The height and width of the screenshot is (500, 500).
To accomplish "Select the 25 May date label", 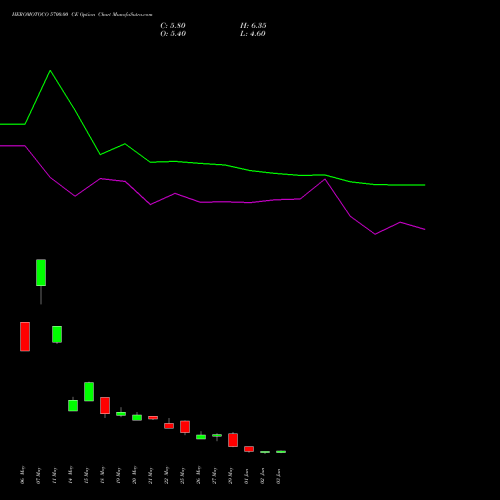I will (183, 475).
